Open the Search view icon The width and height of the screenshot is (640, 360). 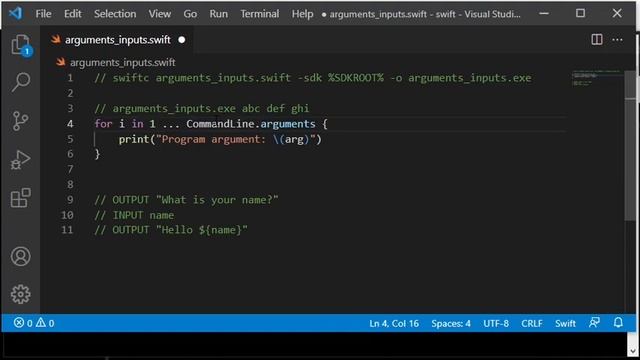click(x=21, y=82)
